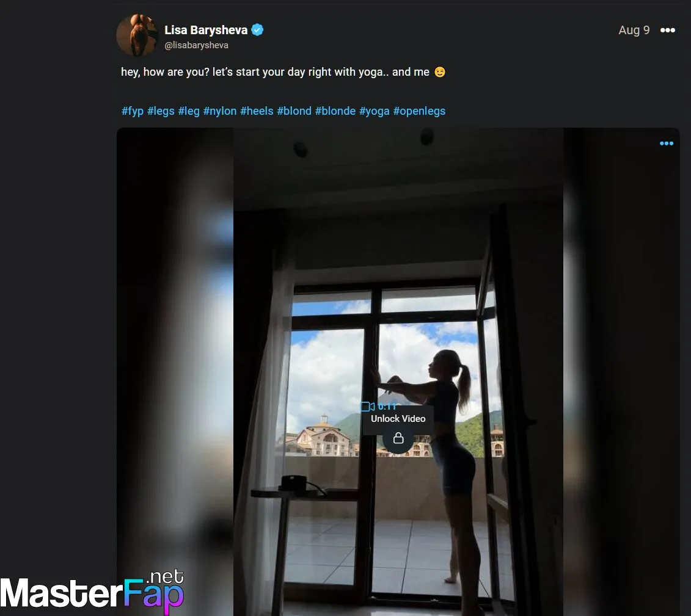Open the #blond hashtag
691x616 pixels.
(294, 111)
